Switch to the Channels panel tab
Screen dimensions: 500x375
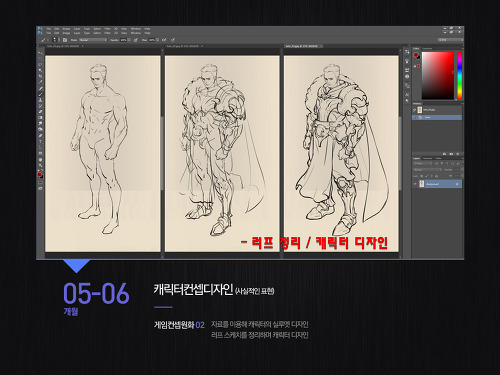pos(427,158)
